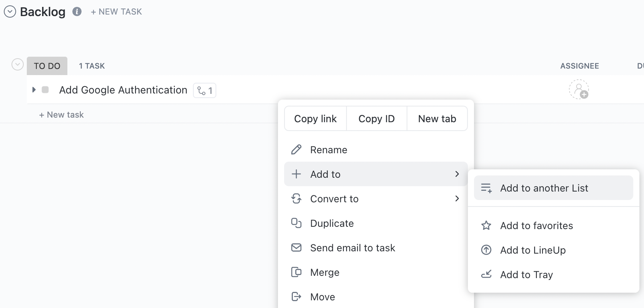
Task: Open the subtask count badge
Action: coord(205,91)
